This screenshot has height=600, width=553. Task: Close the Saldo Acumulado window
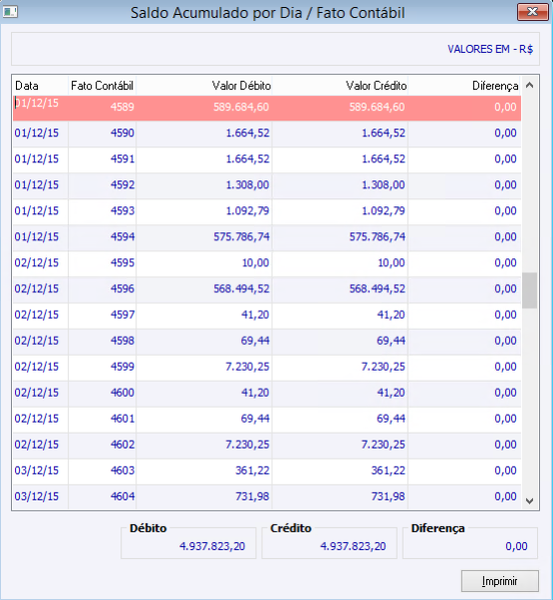point(532,12)
